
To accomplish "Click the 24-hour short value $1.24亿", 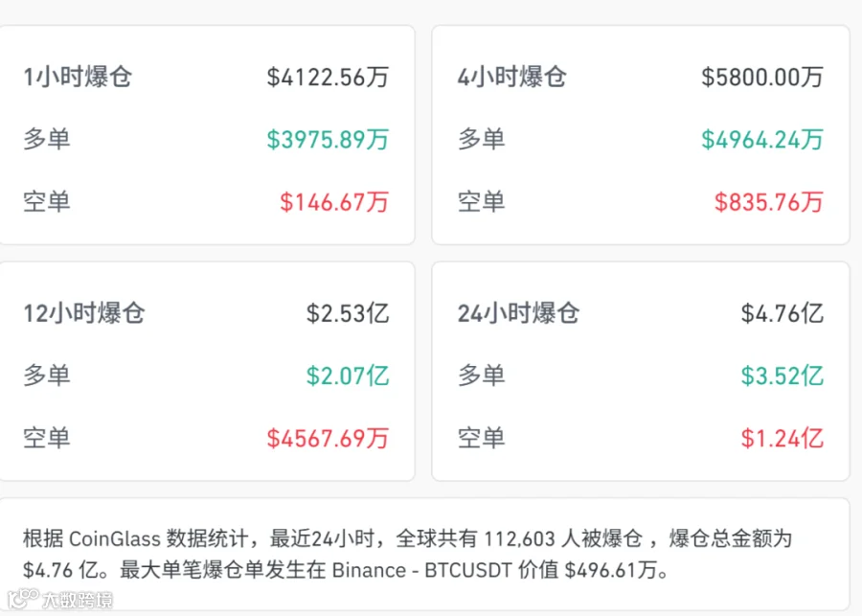I will [783, 439].
